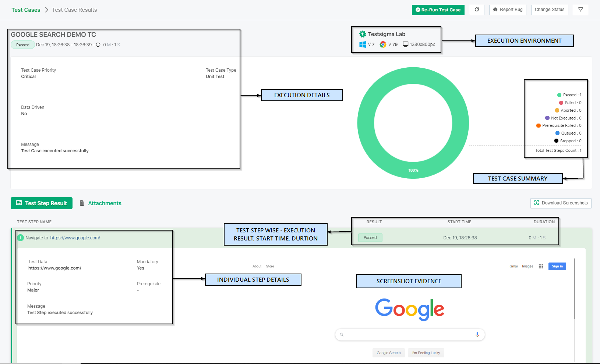600x364 pixels.
Task: Open the Google apps grid in the screenshot
Action: [541, 266]
